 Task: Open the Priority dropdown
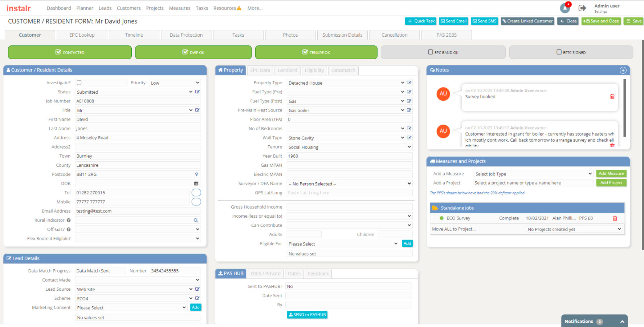tap(175, 83)
